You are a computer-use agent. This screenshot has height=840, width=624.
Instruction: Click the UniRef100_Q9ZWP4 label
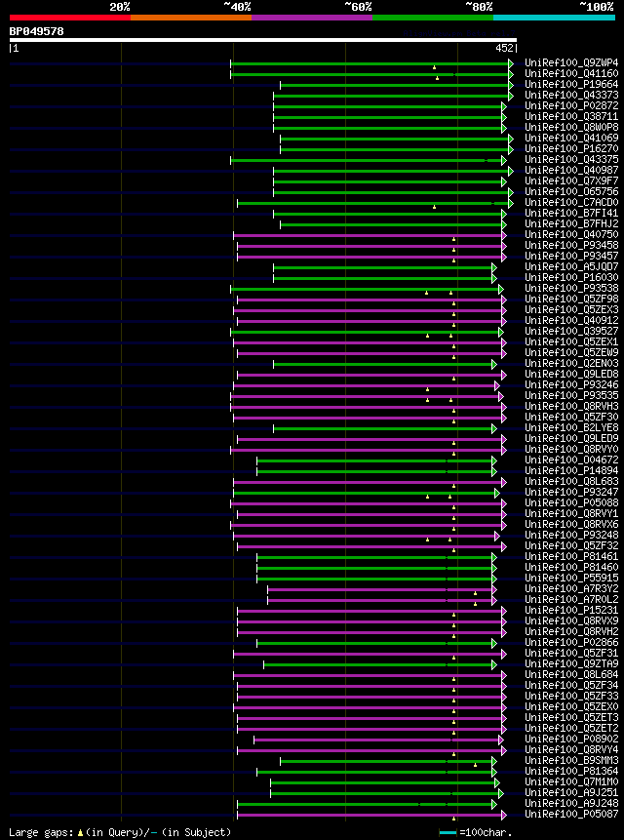click(x=571, y=62)
